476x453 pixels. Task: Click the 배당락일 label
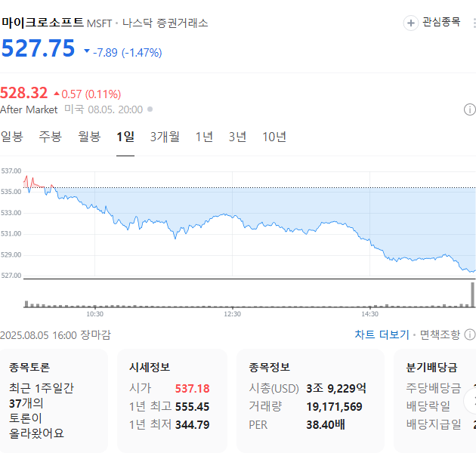[428, 407]
